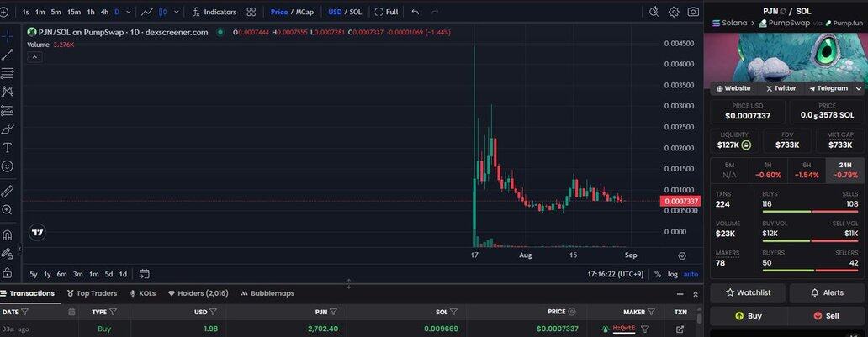Open the USD column filter
The image size is (868, 337).
(x=213, y=312)
